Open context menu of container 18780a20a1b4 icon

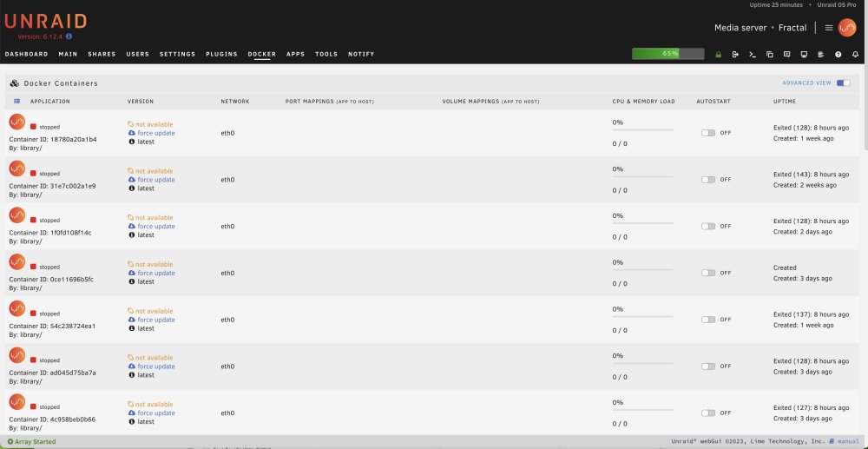[17, 122]
